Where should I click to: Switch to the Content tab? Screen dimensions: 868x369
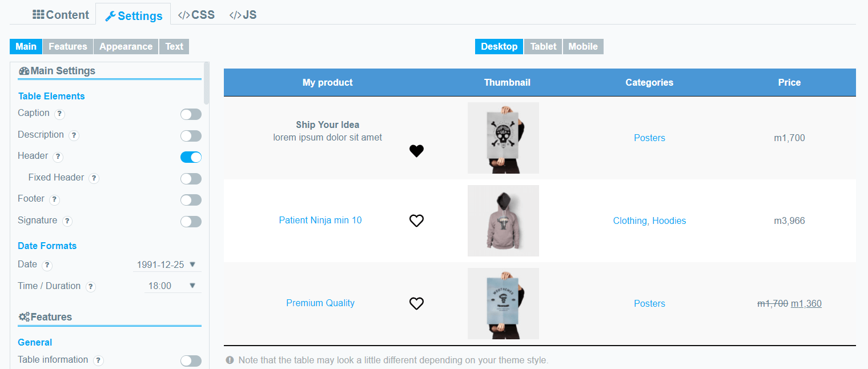(61, 14)
